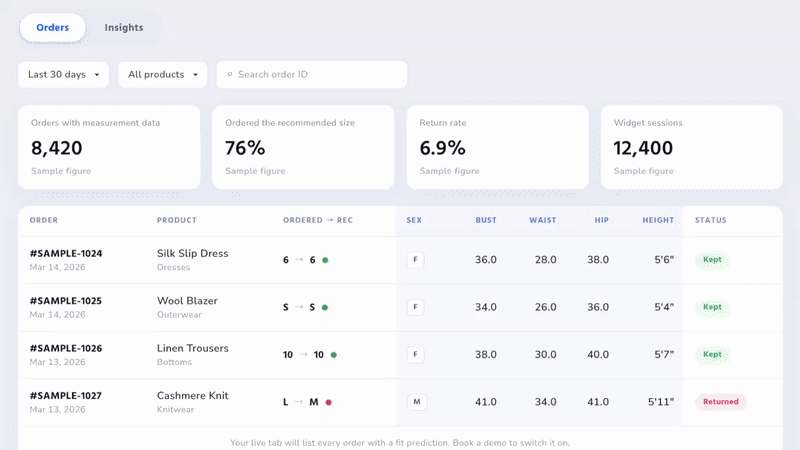Click the M sex badge for #SAMPLE-1027
Viewport: 800px width, 450px height.
417,402
